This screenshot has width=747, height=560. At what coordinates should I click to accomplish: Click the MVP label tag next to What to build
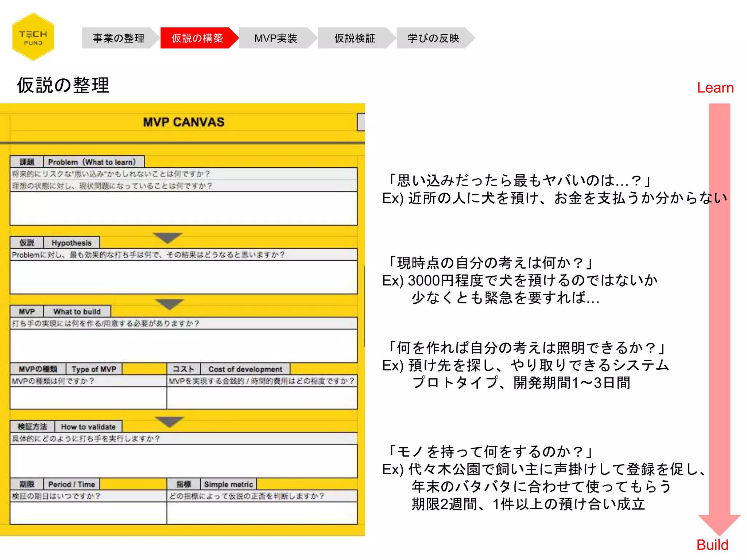point(27,312)
